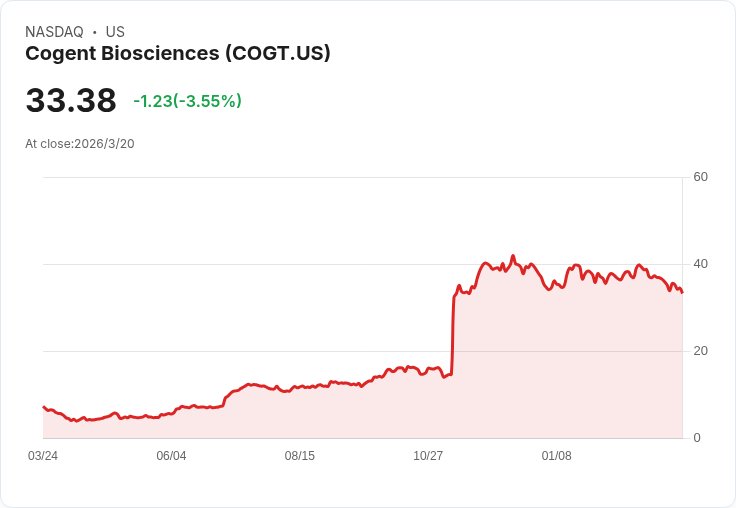This screenshot has height=508, width=736.
Task: Select the 03/24 date axis label
Action: pos(43,456)
